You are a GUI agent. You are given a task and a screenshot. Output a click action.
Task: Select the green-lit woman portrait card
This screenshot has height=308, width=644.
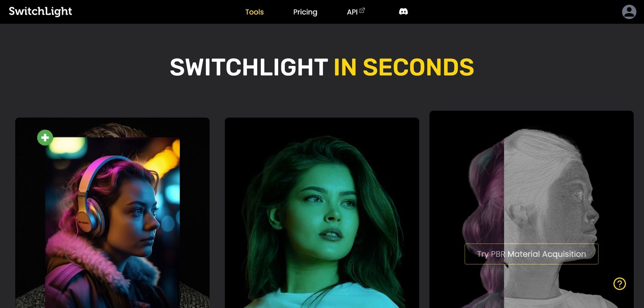point(322,213)
